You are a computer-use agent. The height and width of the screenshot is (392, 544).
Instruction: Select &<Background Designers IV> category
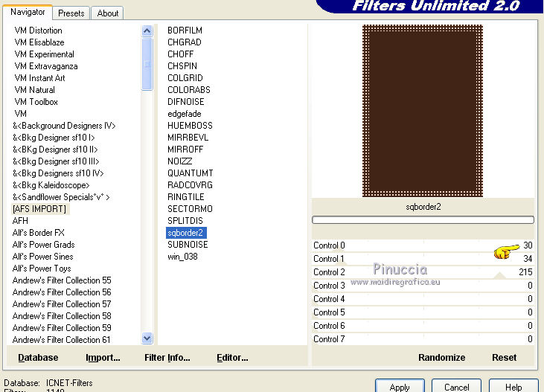pos(64,126)
